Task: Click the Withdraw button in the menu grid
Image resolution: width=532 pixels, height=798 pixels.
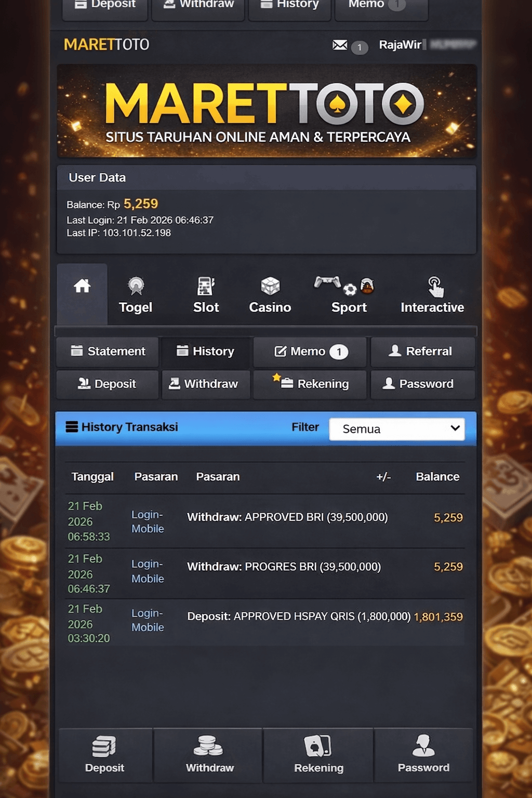Action: click(x=206, y=384)
